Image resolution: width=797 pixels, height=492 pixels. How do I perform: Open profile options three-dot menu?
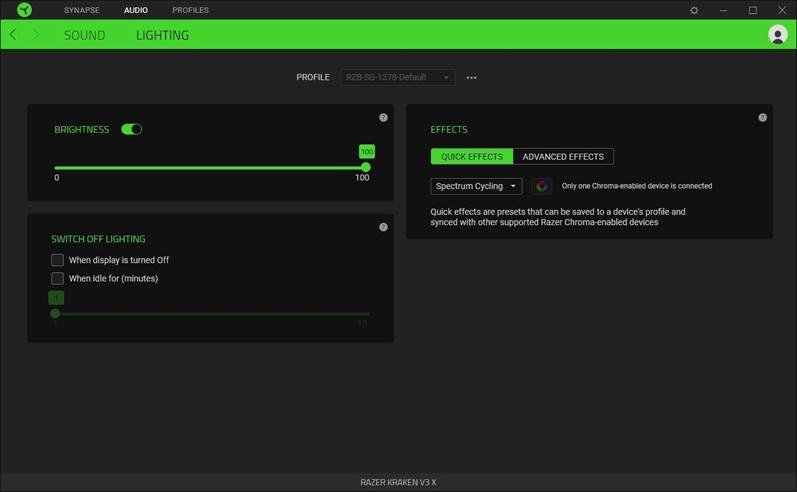(x=471, y=78)
